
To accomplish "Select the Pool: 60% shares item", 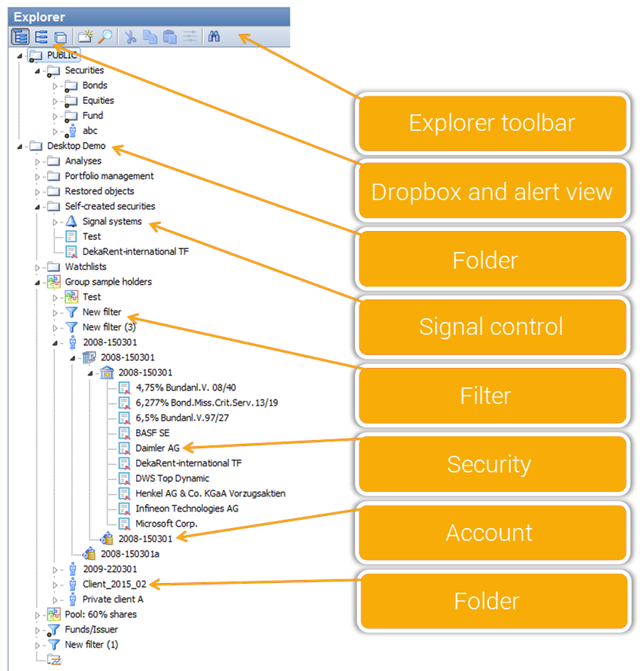I will click(101, 615).
